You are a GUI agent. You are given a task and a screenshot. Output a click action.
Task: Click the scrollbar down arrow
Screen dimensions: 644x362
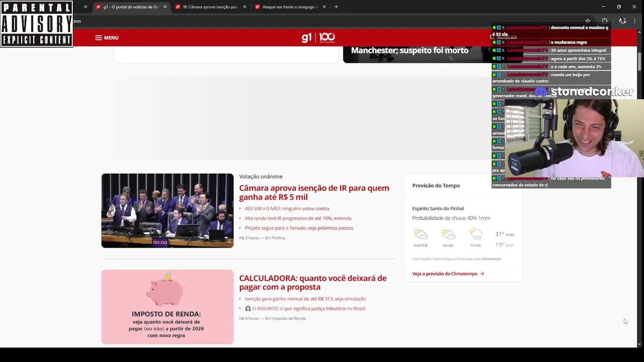click(x=639, y=344)
